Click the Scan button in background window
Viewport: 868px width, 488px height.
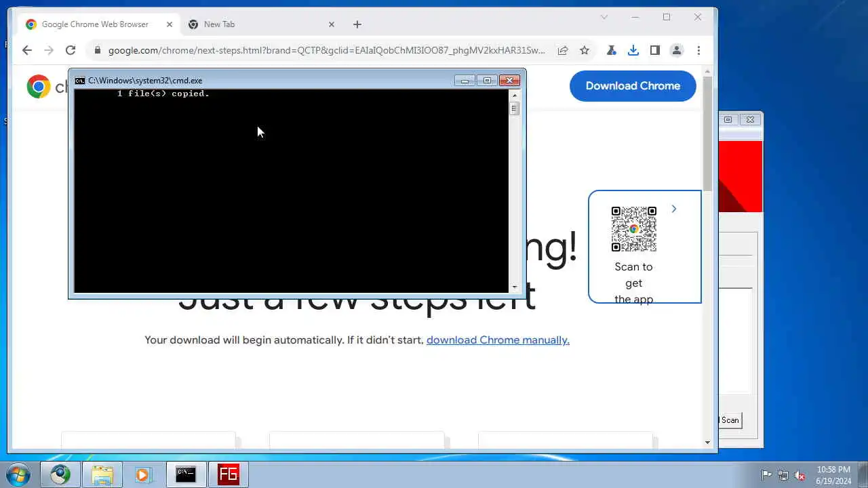coord(730,420)
